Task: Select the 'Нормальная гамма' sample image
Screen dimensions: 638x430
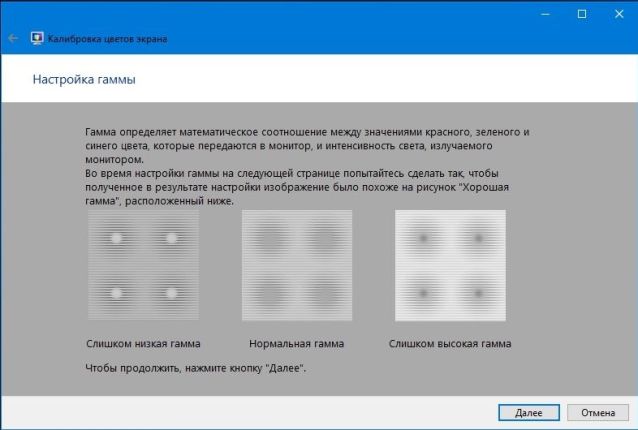Action: (x=297, y=265)
